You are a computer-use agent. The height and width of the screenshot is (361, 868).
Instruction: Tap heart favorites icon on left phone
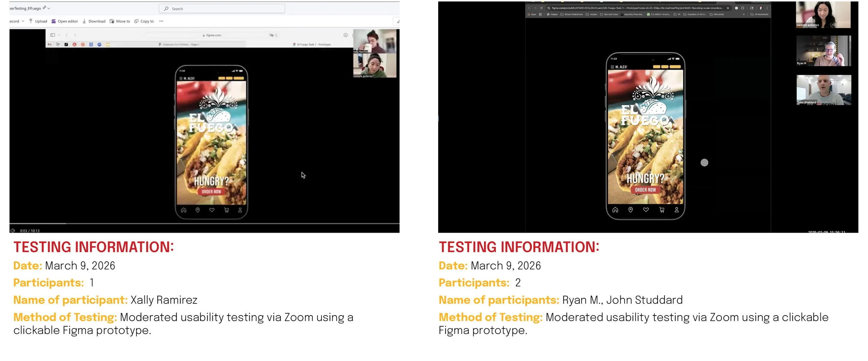point(212,210)
